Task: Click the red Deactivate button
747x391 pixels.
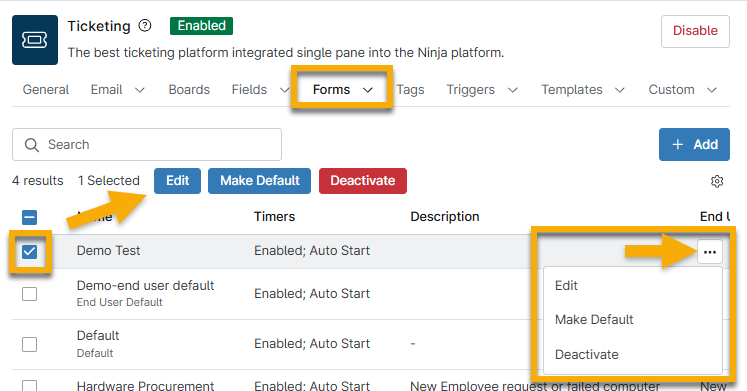Action: pyautogui.click(x=363, y=181)
